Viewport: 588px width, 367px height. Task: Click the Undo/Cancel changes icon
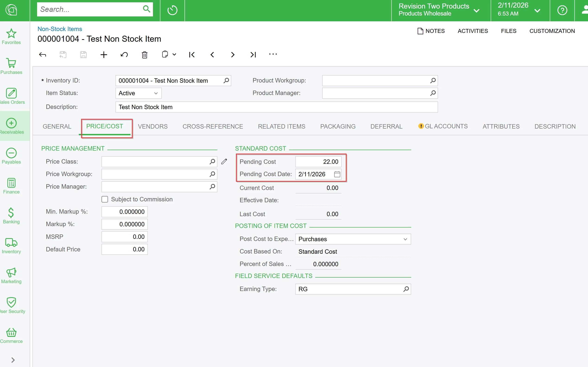pyautogui.click(x=124, y=55)
